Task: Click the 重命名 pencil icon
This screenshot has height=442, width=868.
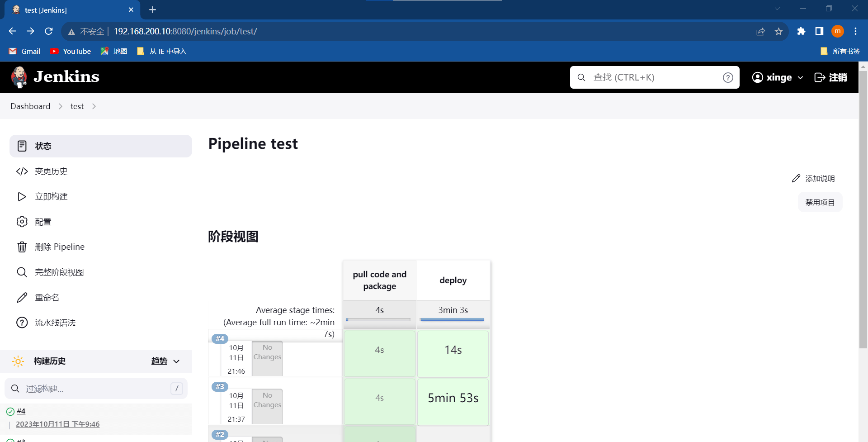Action: (x=22, y=298)
